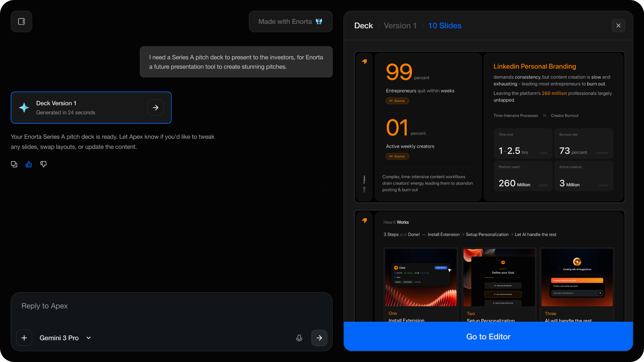Image resolution: width=644 pixels, height=362 pixels.
Task: Click 'Setup Personalization' in steps line
Action: [x=487, y=234]
